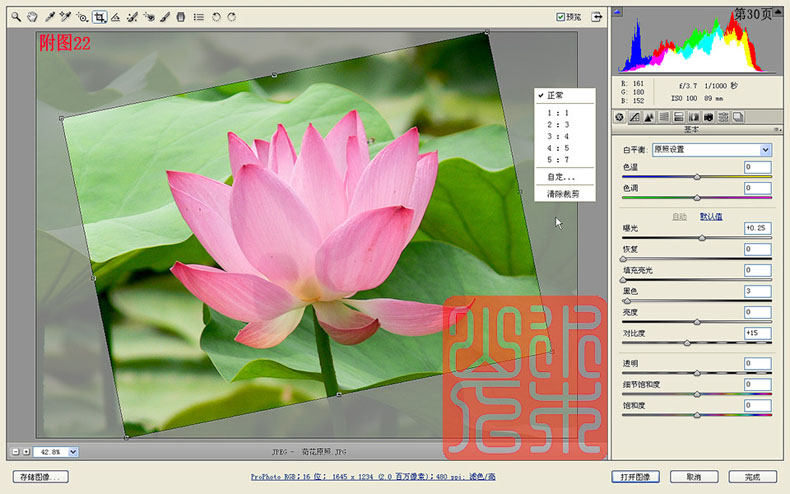Screen dimensions: 790x494
Task: Select the Zoom magnifier tool
Action: (x=16, y=17)
